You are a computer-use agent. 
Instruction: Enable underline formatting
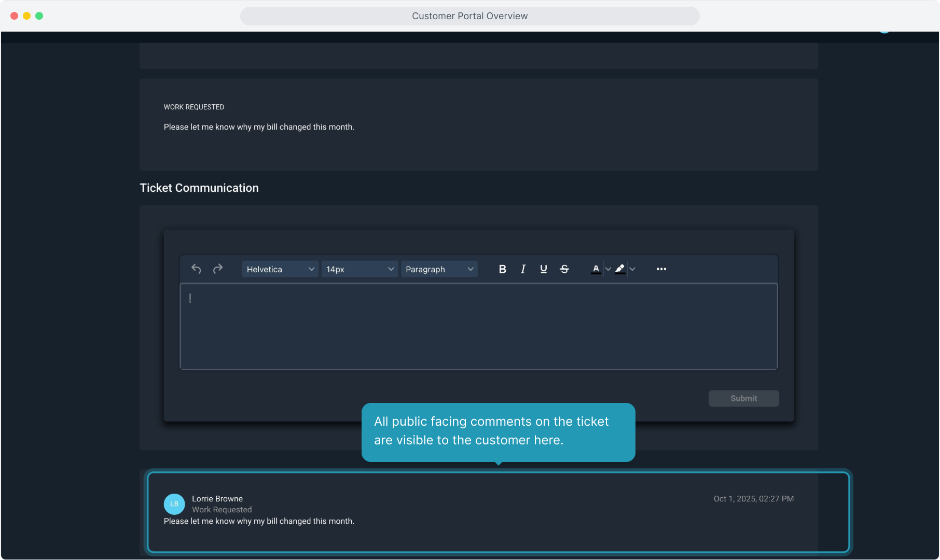543,269
